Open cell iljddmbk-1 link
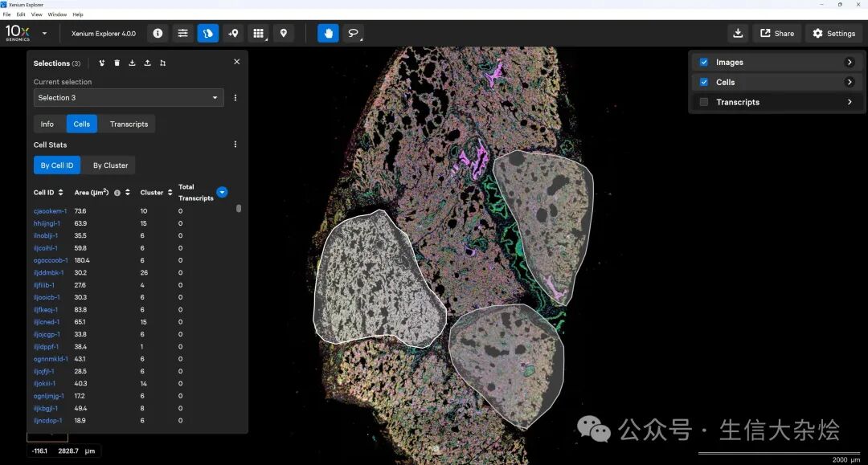The image size is (868, 465). 48,272
